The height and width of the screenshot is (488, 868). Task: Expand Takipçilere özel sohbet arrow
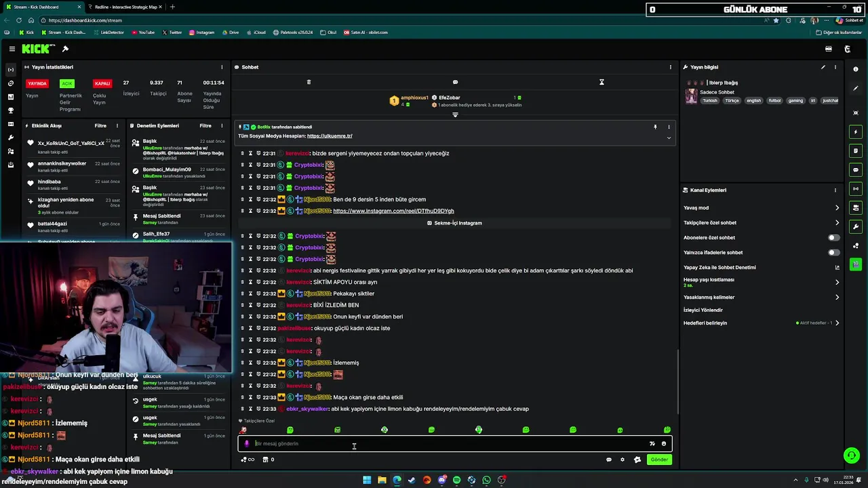click(x=837, y=223)
